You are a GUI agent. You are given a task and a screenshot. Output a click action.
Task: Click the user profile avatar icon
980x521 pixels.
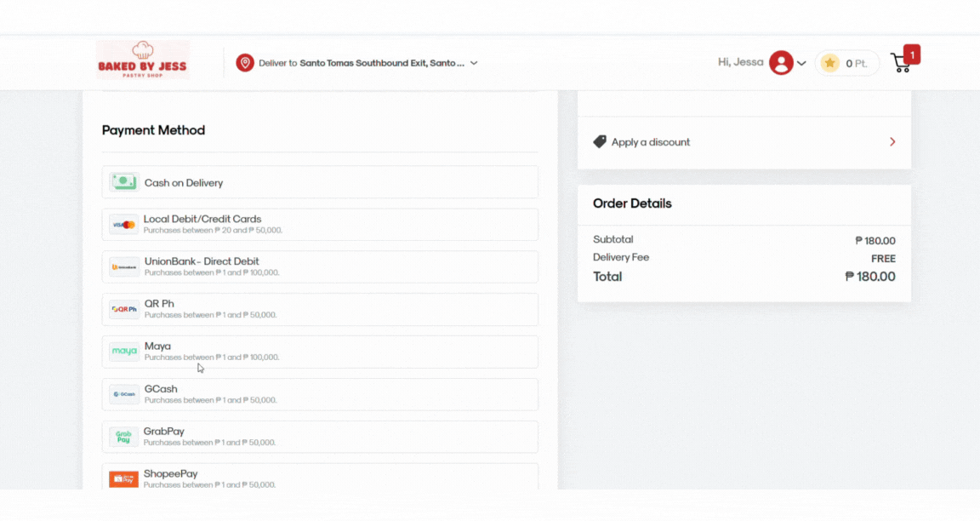click(x=781, y=62)
